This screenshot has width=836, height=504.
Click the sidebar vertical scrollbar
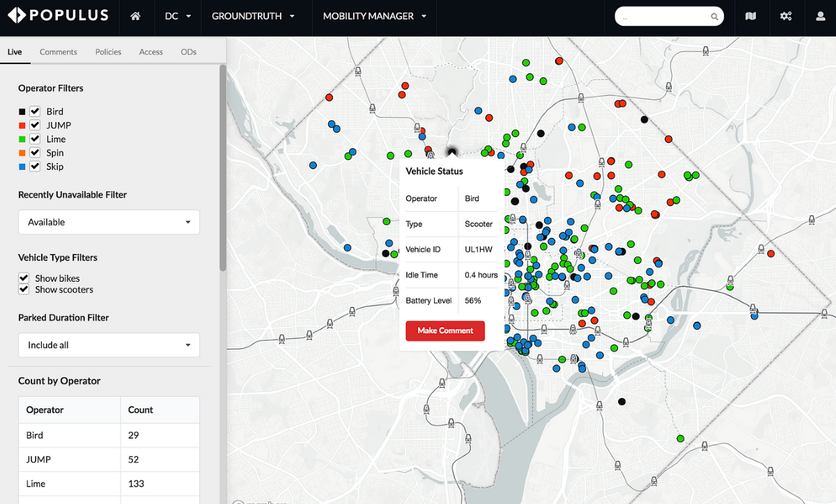coord(223,167)
